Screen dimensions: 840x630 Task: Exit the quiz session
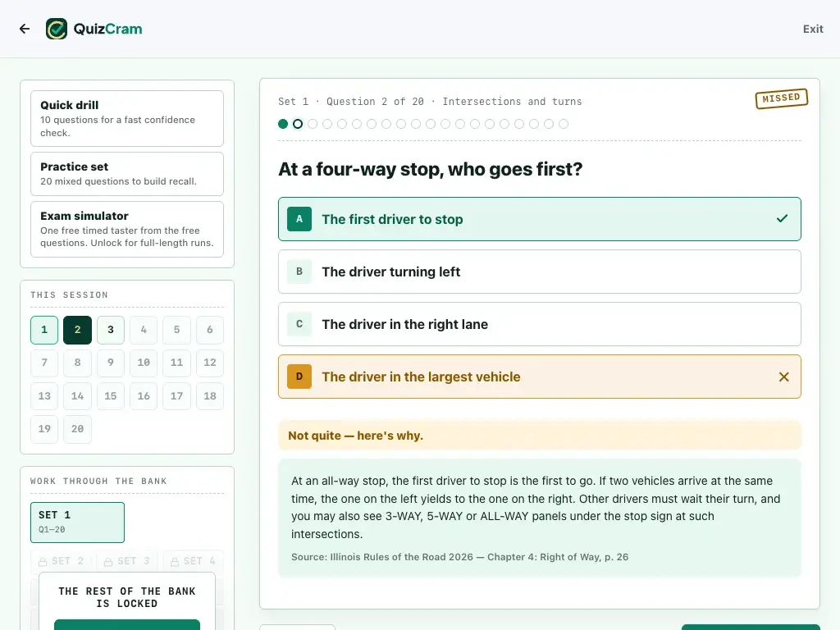(813, 29)
